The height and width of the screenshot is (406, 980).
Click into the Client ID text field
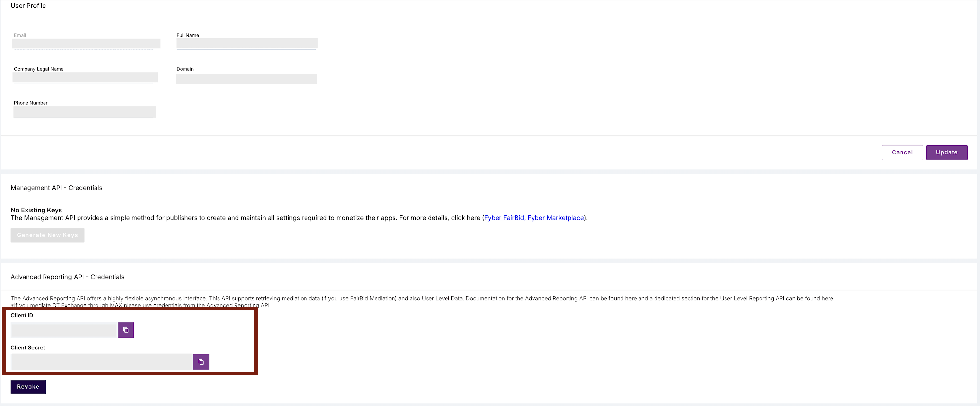63,330
